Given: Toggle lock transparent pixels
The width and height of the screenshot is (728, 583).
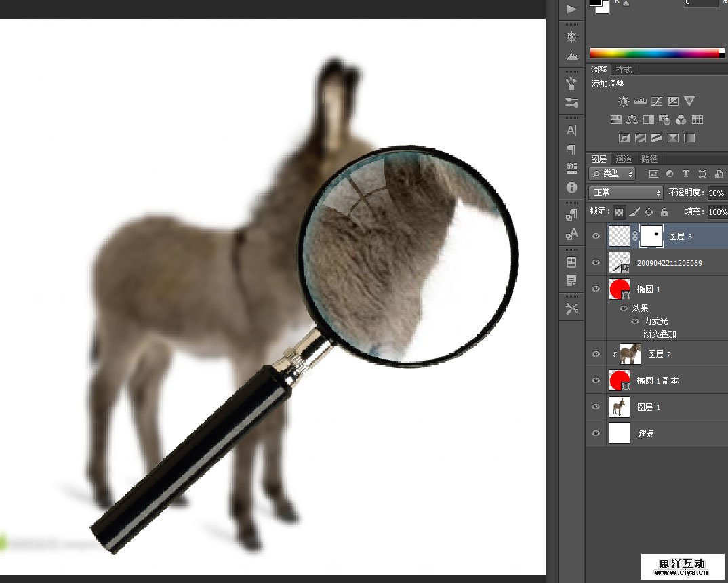Looking at the screenshot, I should coord(620,212).
